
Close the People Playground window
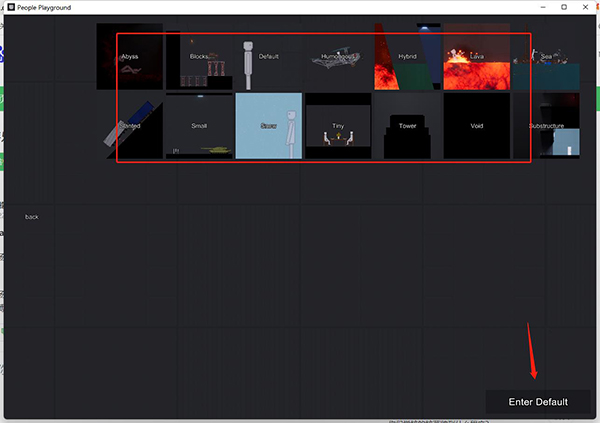tap(585, 7)
